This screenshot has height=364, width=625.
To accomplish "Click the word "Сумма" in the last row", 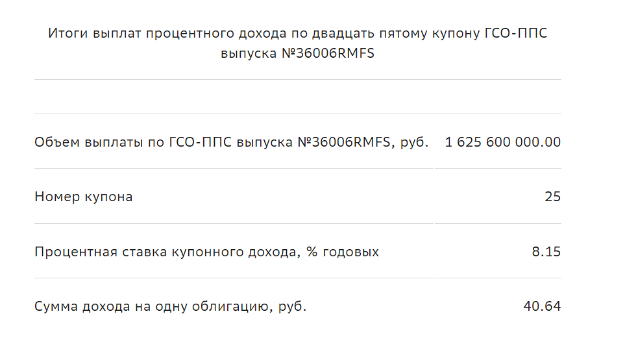I will pyautogui.click(x=56, y=306).
